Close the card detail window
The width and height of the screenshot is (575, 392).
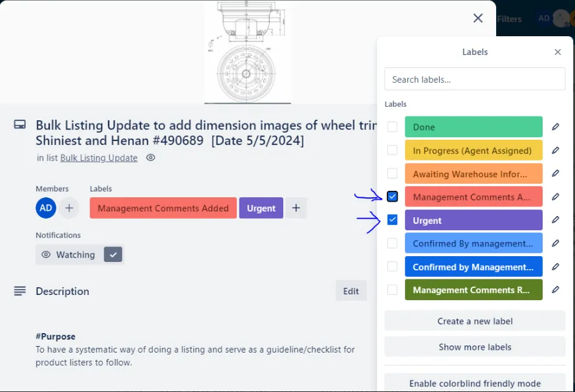(x=477, y=18)
